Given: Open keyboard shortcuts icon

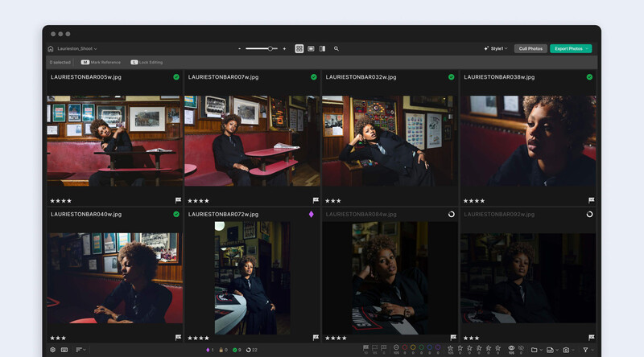Looking at the screenshot, I should click(64, 350).
